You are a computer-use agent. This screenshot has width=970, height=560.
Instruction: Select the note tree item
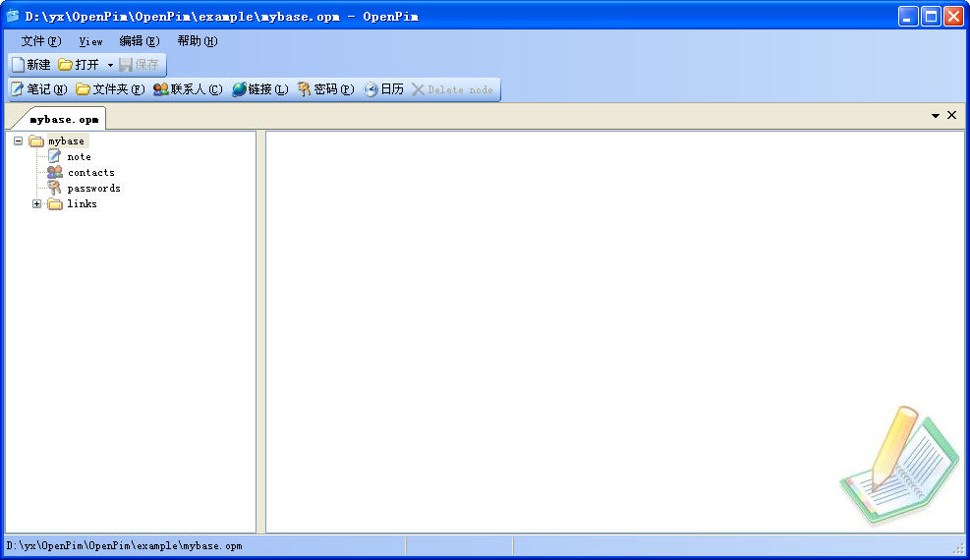(x=80, y=157)
